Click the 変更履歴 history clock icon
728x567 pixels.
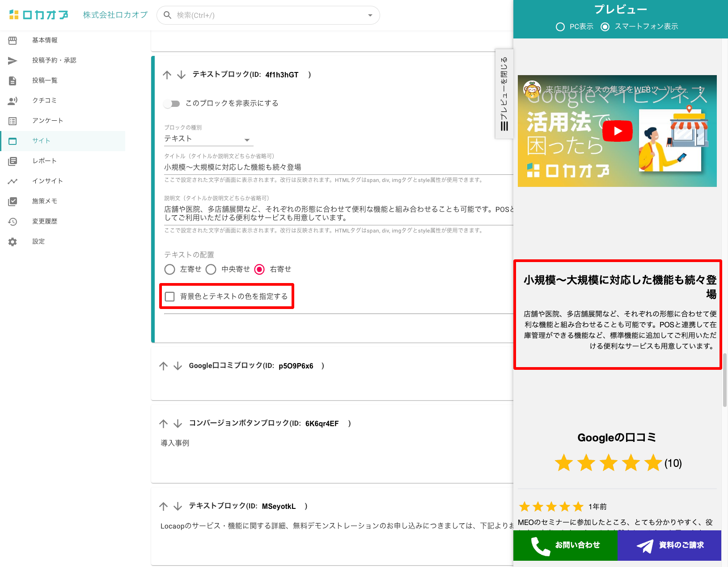tap(13, 222)
